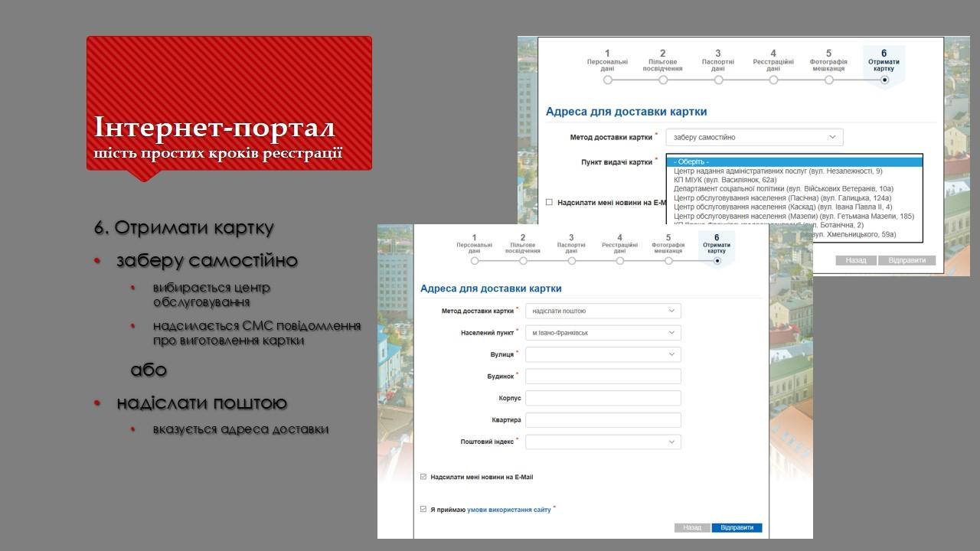Select step 6 Отримати картку in upper form
The image size is (980, 551).
coord(884,66)
